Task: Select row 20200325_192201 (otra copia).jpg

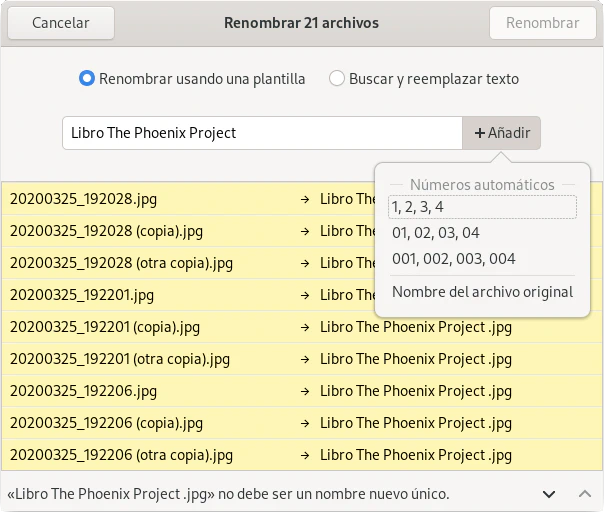Action: point(150,359)
